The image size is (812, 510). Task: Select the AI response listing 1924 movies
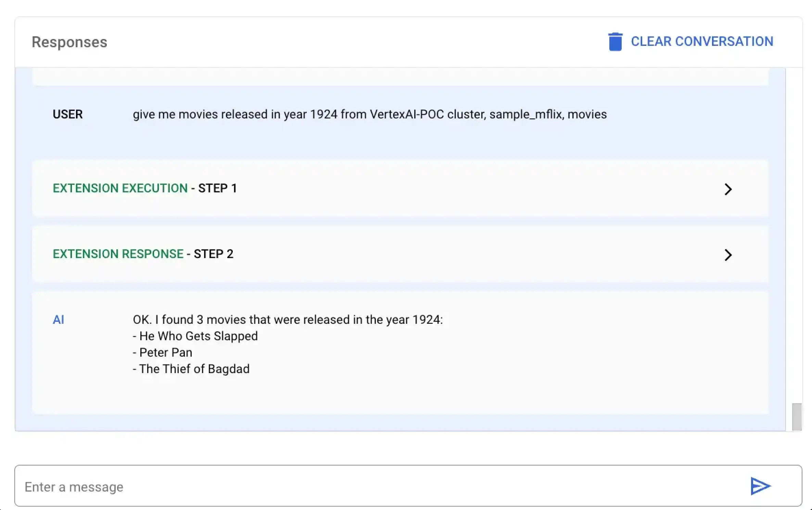pyautogui.click(x=287, y=344)
